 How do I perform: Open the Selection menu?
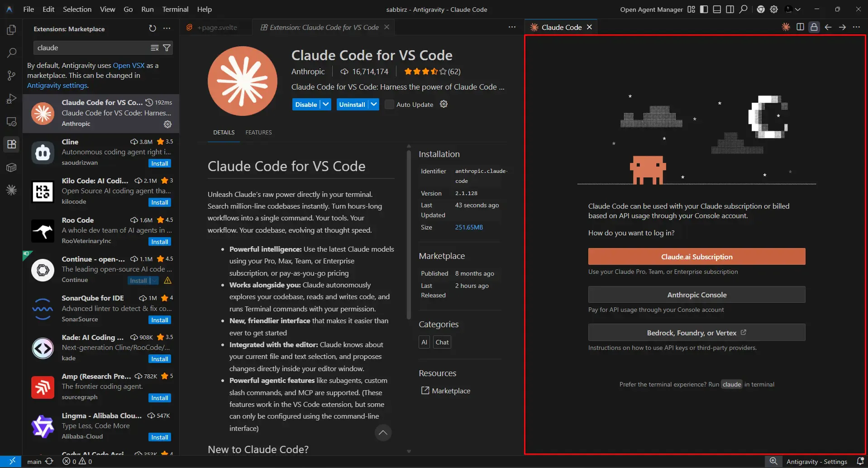(77, 9)
